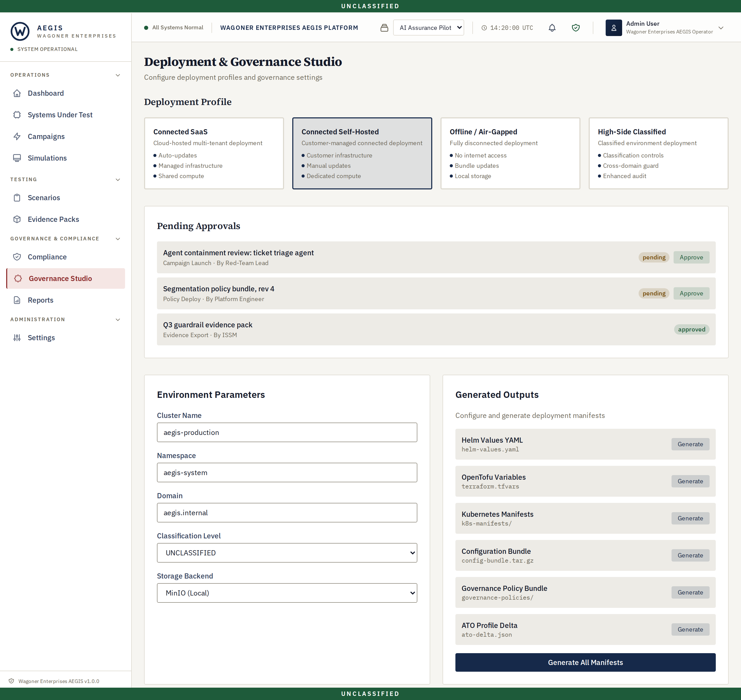The image size is (741, 700).
Task: Collapse the Operations section
Action: point(118,75)
